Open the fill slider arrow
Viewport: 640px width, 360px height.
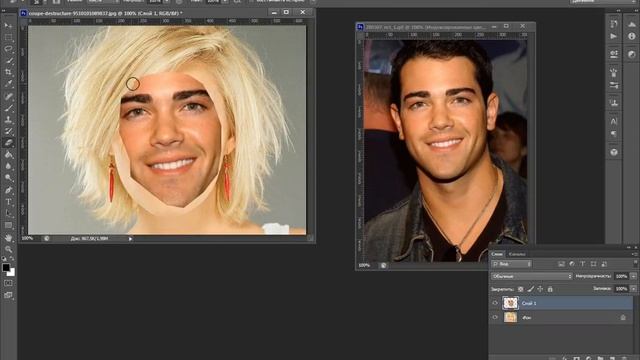[x=633, y=289]
